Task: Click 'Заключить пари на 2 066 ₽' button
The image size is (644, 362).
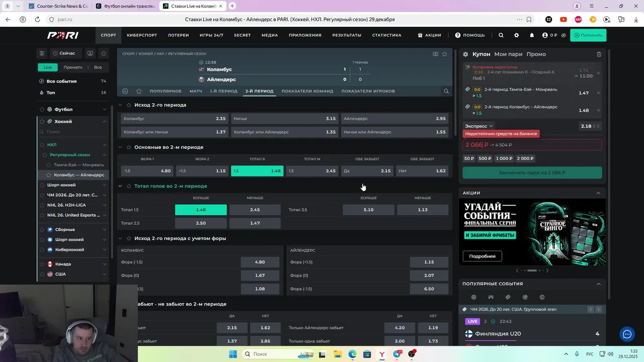Action: coord(532,172)
